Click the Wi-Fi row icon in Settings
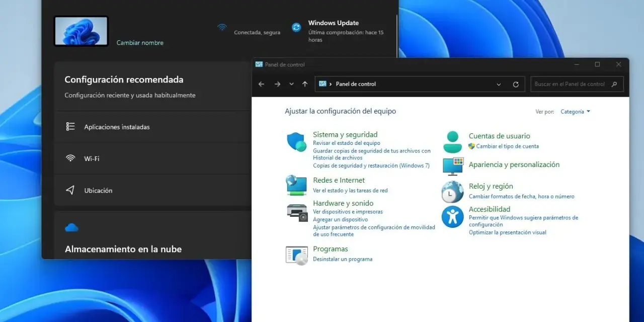The image size is (644, 322). [70, 158]
